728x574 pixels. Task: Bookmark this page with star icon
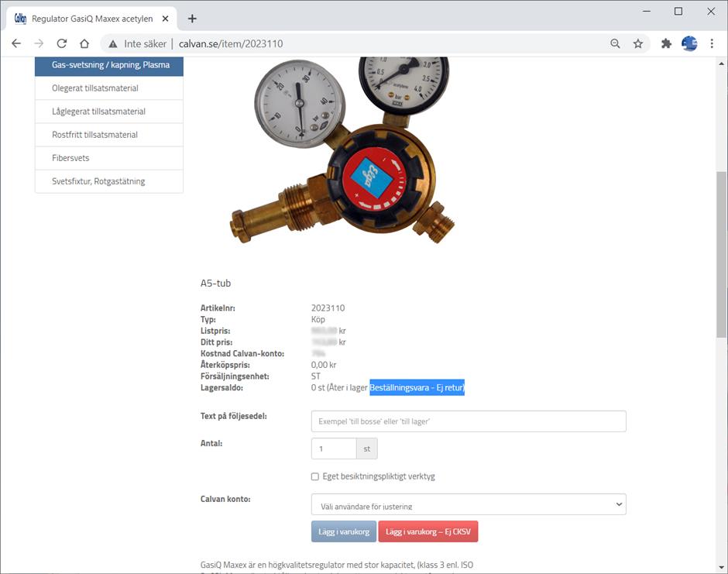pyautogui.click(x=638, y=44)
